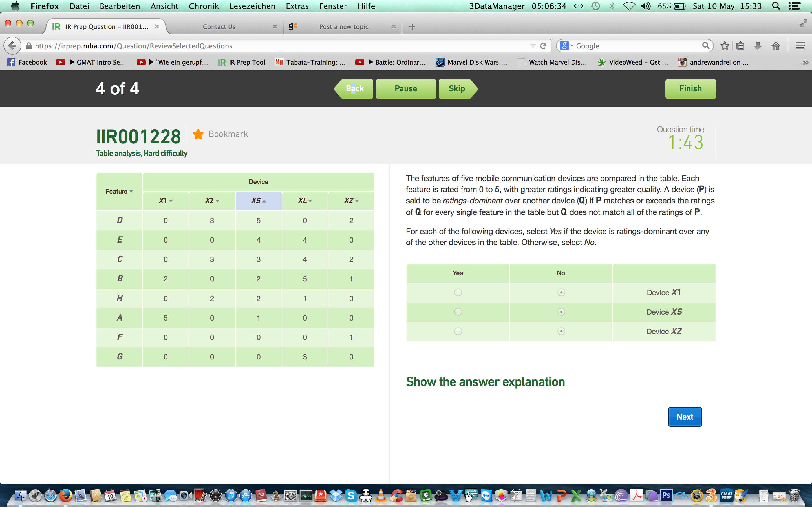Open the Lesezeichen menu

coord(252,6)
